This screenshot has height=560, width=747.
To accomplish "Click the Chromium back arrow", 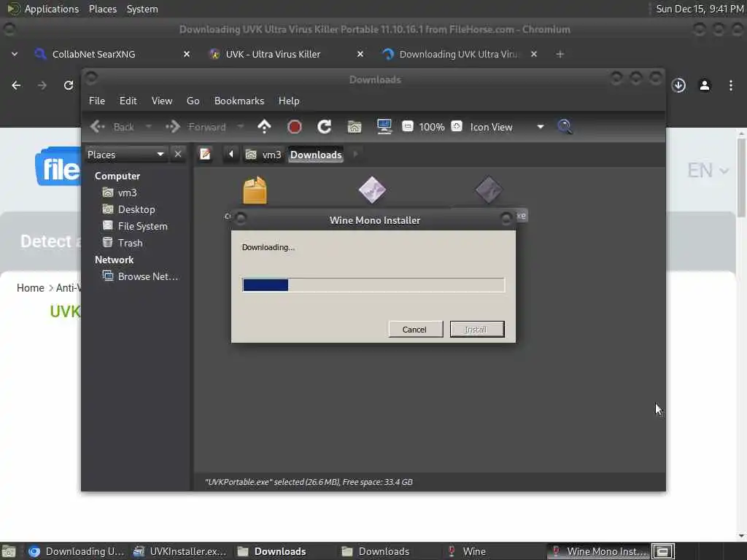I will 16,85.
